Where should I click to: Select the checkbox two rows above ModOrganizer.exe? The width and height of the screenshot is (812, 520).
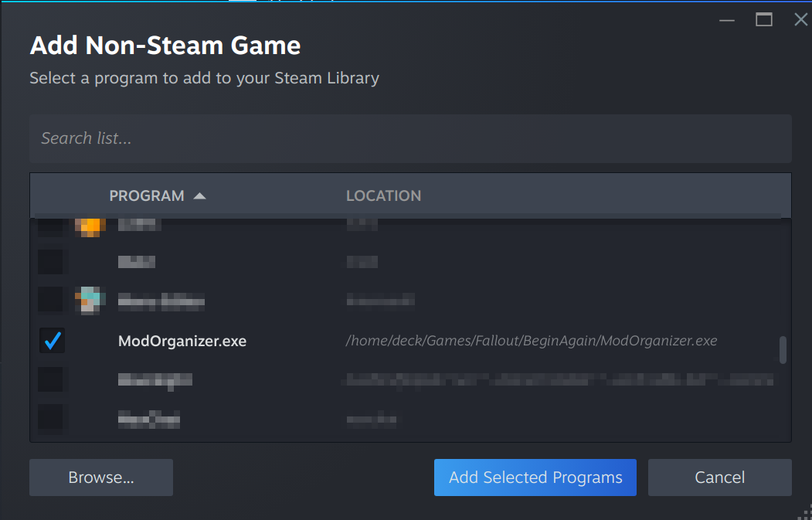pos(52,260)
